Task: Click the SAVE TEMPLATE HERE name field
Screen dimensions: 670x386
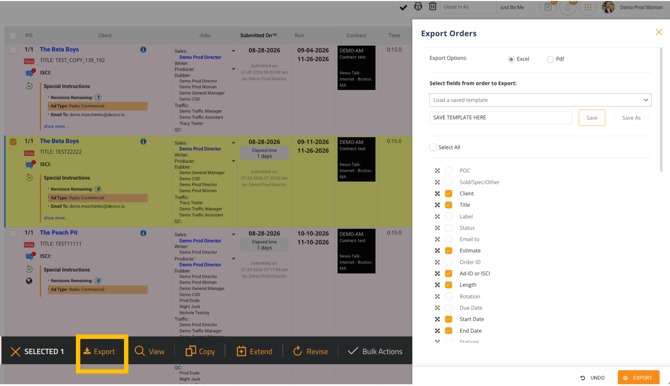Action: 500,118
